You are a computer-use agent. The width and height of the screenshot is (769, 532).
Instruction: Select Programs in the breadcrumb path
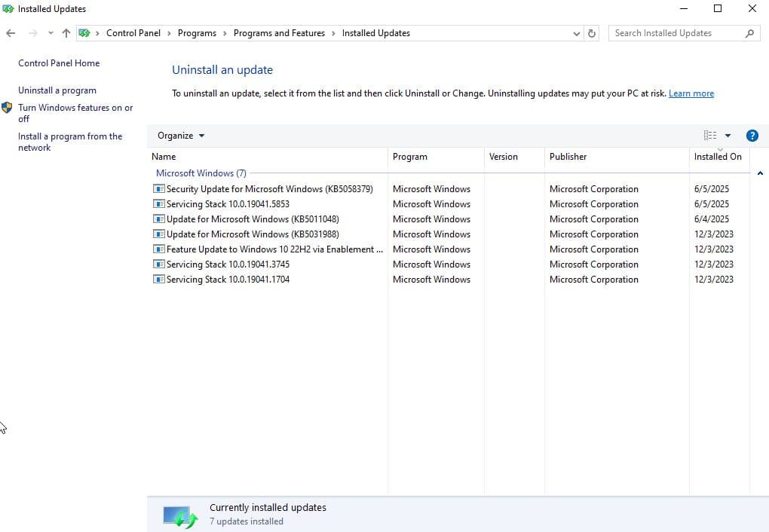pos(197,33)
